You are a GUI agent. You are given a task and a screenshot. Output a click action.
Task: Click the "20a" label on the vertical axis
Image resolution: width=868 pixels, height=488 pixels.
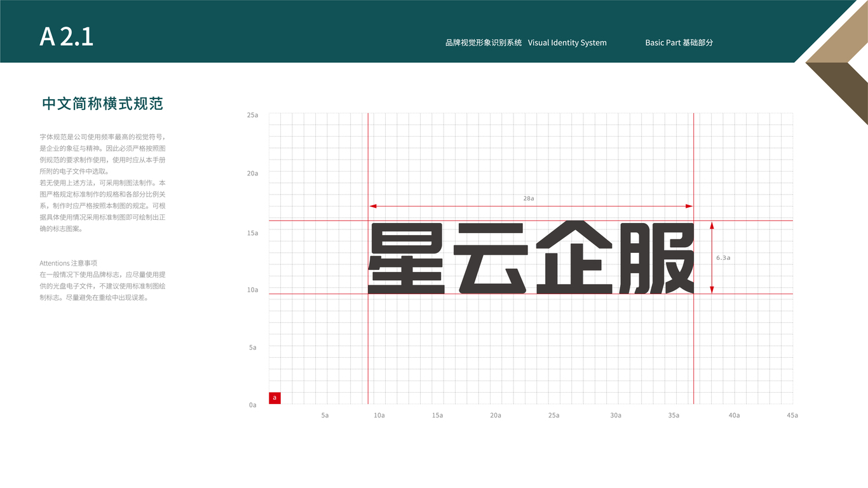pyautogui.click(x=253, y=173)
